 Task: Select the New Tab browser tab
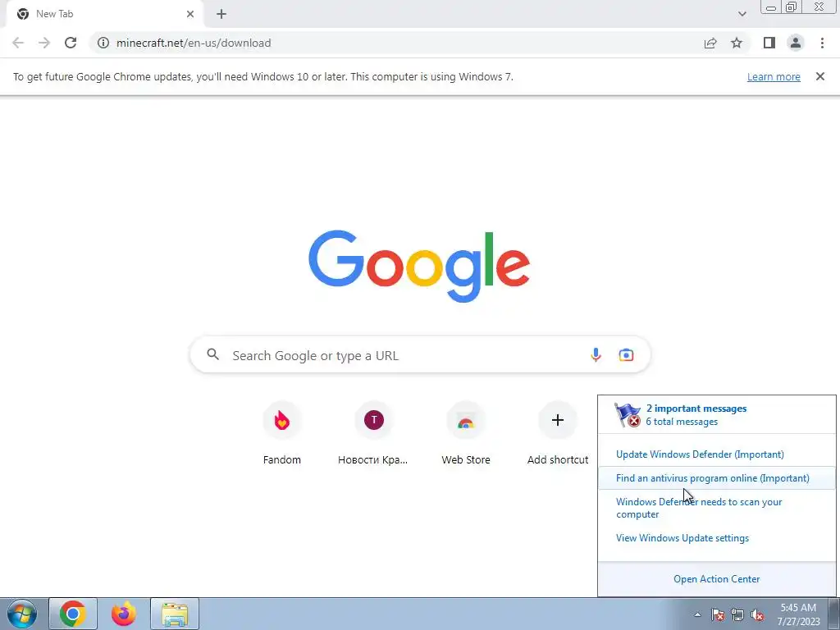pyautogui.click(x=105, y=14)
